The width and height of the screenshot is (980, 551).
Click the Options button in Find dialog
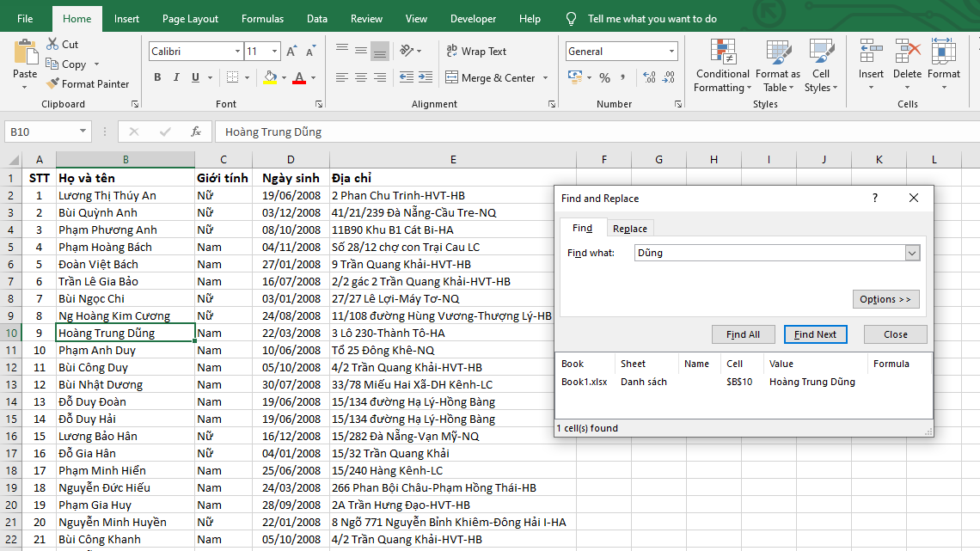(886, 298)
